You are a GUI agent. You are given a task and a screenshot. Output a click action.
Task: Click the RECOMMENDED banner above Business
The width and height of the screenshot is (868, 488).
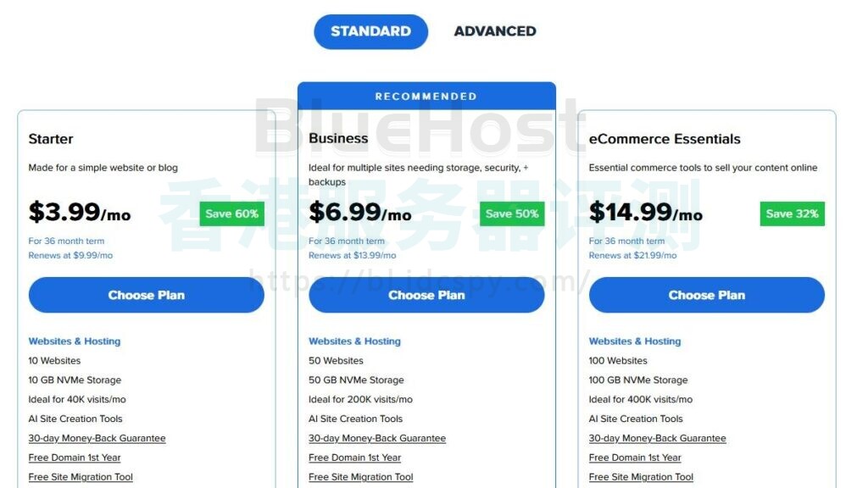tap(426, 96)
